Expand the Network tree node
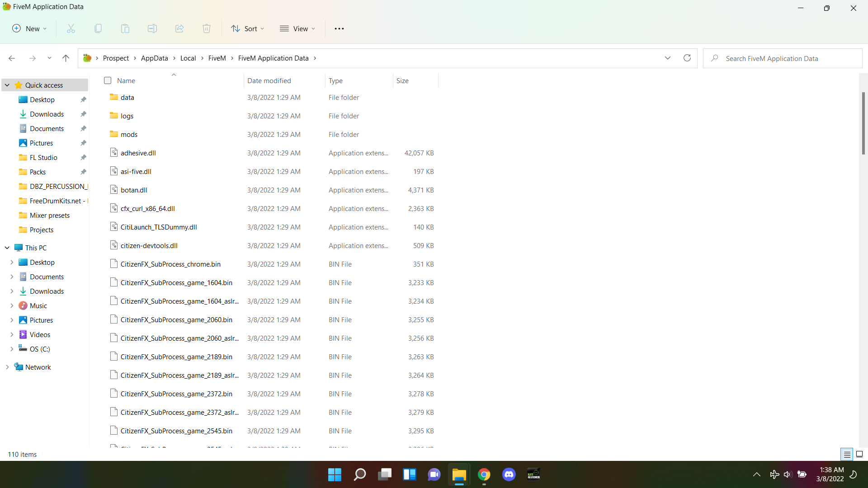868x488 pixels. [7, 367]
